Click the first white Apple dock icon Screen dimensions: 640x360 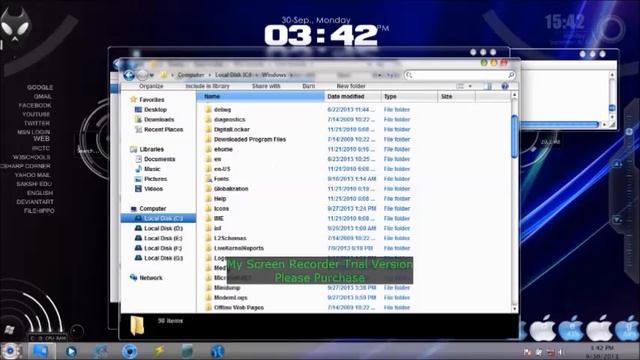point(542,329)
